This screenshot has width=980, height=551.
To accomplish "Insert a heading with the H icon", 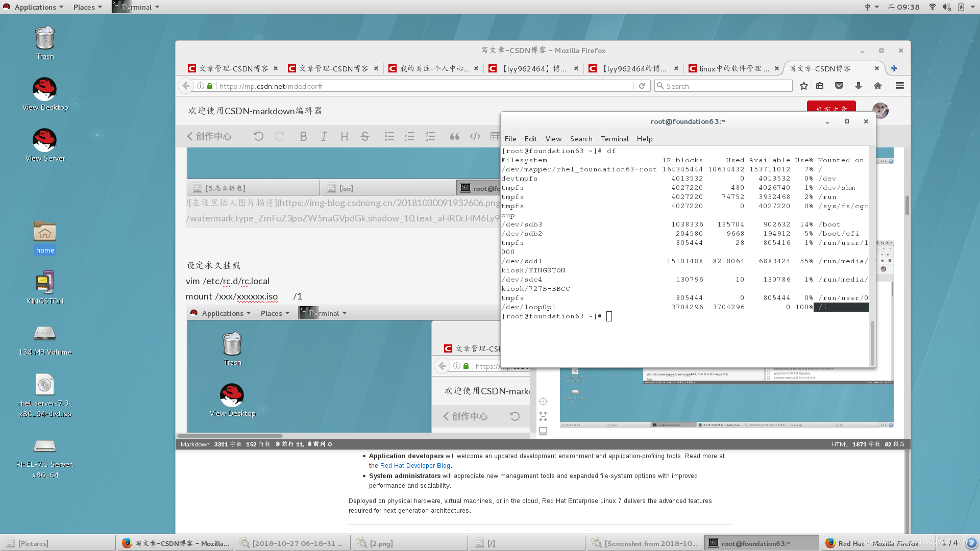I will 344,136.
